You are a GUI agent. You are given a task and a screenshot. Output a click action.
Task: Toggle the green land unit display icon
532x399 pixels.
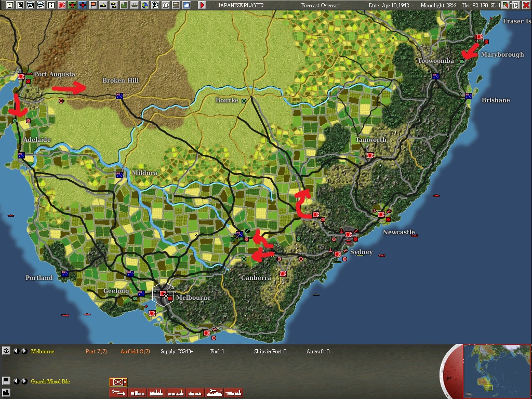coord(123,5)
